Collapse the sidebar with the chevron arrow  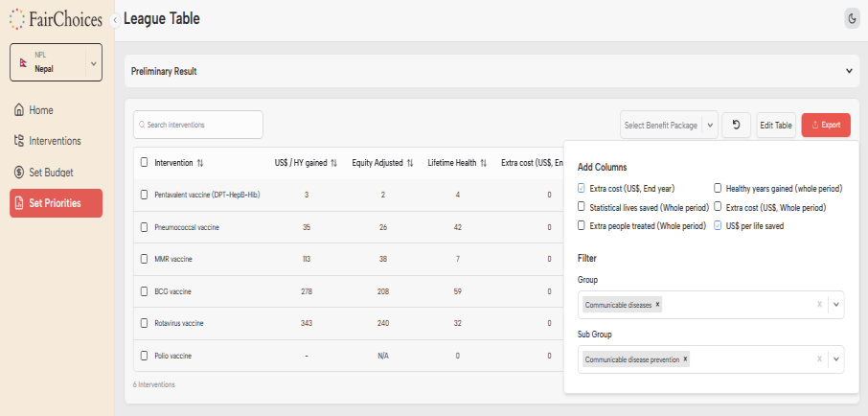pyautogui.click(x=115, y=19)
